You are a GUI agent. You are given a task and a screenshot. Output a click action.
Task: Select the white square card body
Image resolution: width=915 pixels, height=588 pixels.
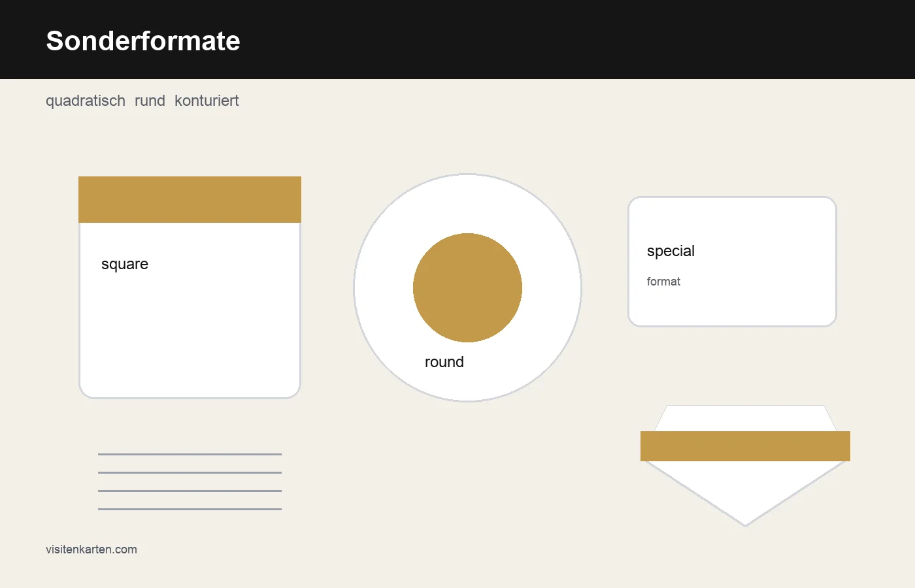pos(190,310)
